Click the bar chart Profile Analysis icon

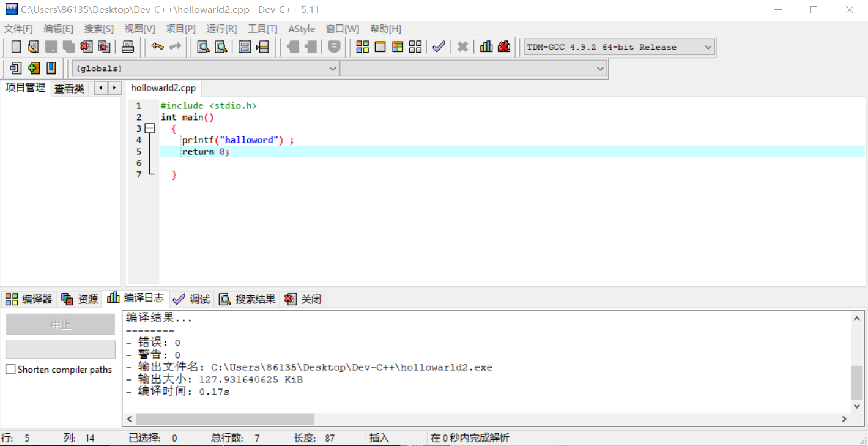pyautogui.click(x=486, y=46)
